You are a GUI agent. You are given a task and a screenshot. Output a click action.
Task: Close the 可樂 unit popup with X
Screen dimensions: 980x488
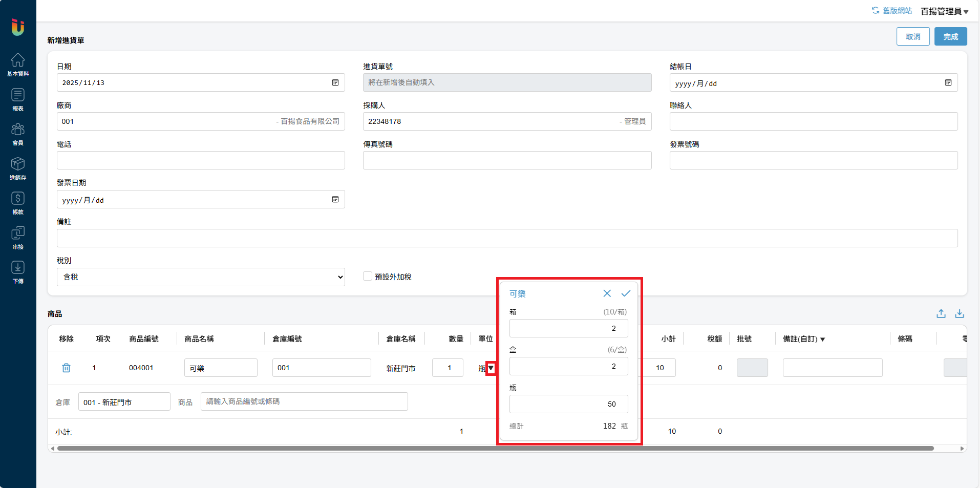[607, 293]
